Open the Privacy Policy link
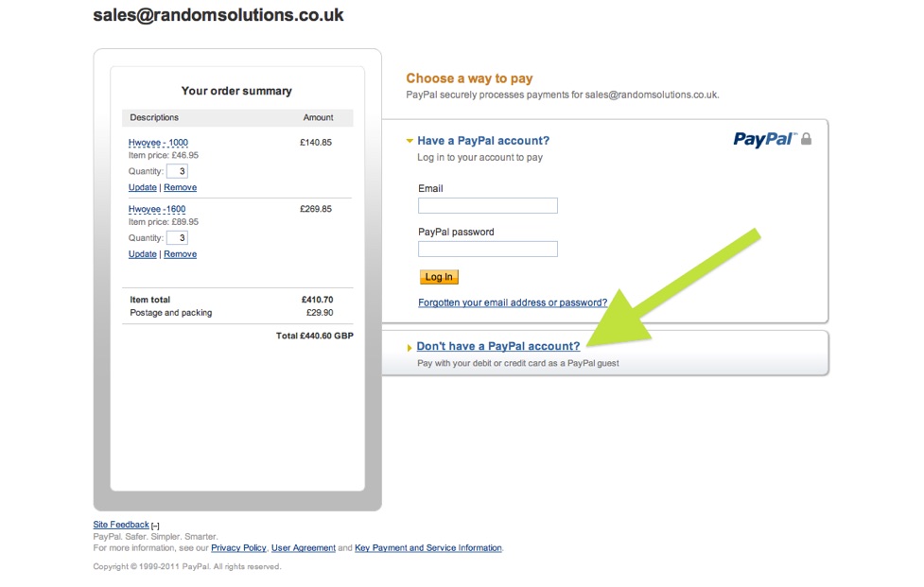The width and height of the screenshot is (924, 587). pos(238,548)
